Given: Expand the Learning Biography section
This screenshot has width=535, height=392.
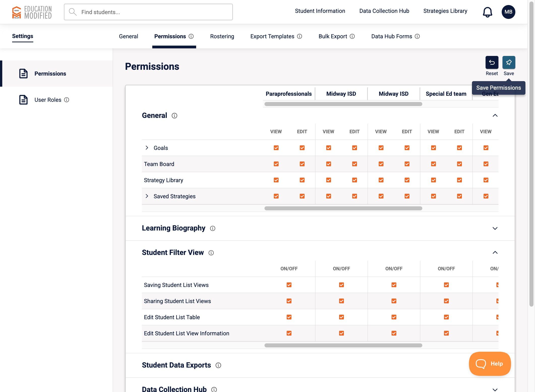Looking at the screenshot, I should 495,228.
